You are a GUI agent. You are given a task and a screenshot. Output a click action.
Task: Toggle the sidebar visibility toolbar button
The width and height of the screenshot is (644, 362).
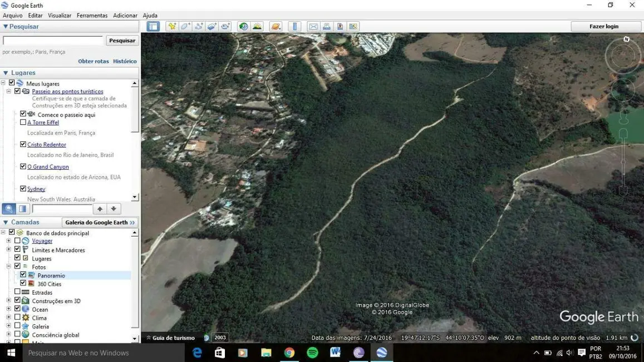(153, 26)
